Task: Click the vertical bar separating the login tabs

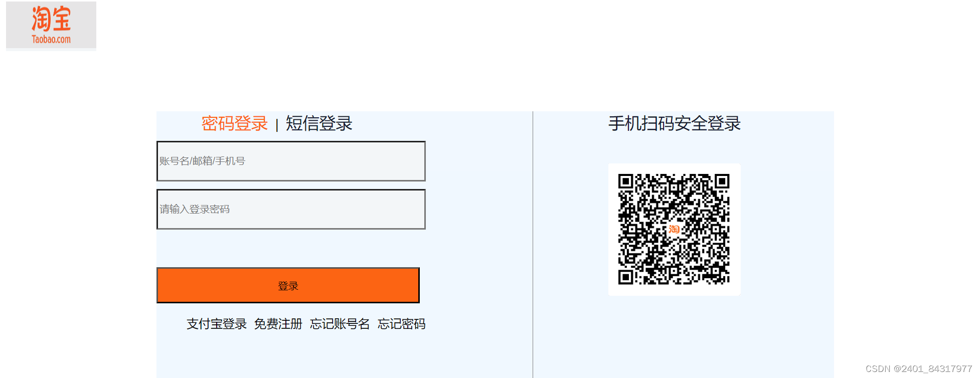Action: (277, 124)
